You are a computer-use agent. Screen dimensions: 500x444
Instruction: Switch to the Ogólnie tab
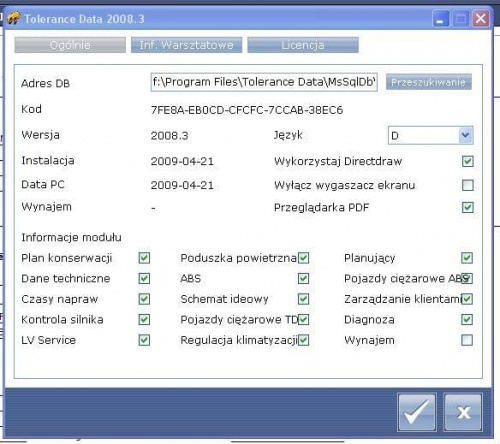click(70, 45)
